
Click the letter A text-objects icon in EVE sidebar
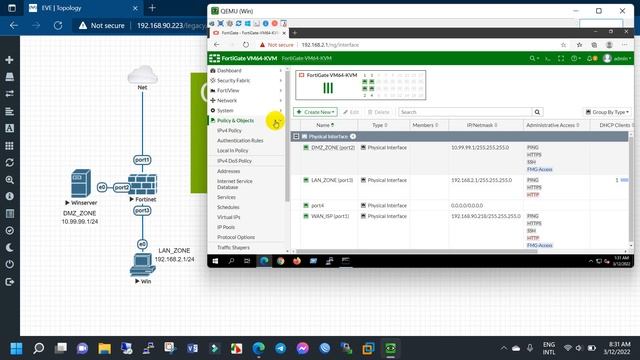pyautogui.click(x=9, y=128)
